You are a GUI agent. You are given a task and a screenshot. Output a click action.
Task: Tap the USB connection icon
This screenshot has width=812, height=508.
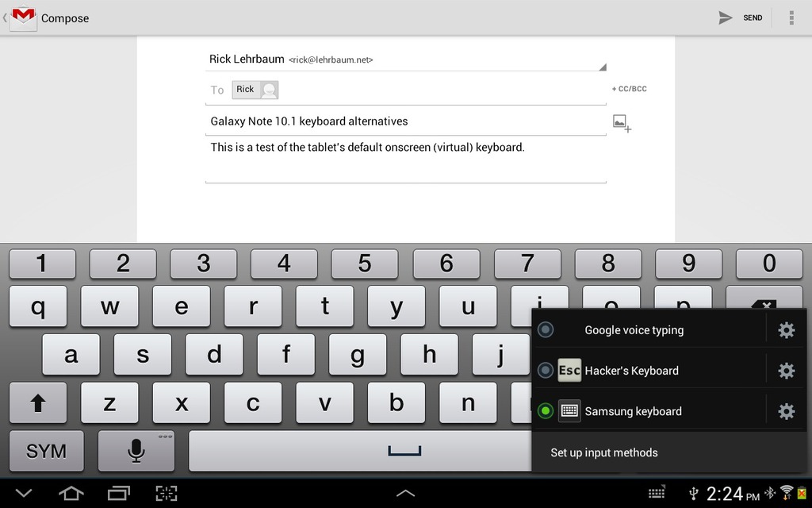tap(693, 493)
